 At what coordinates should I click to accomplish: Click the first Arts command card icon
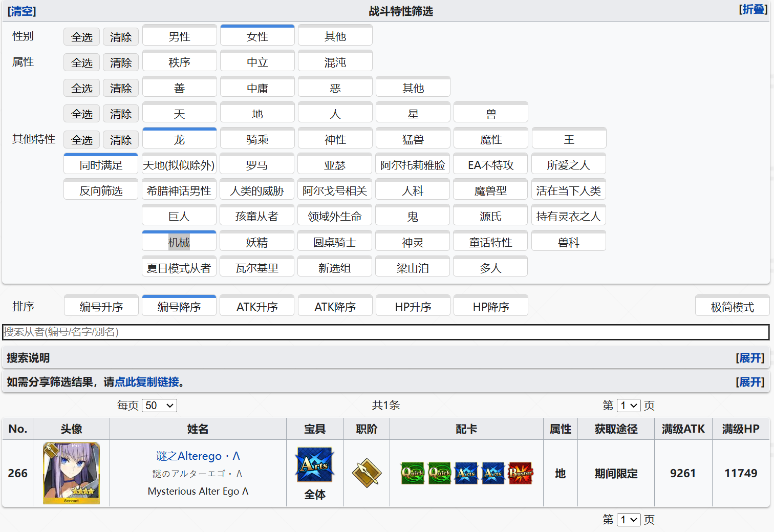(466, 473)
